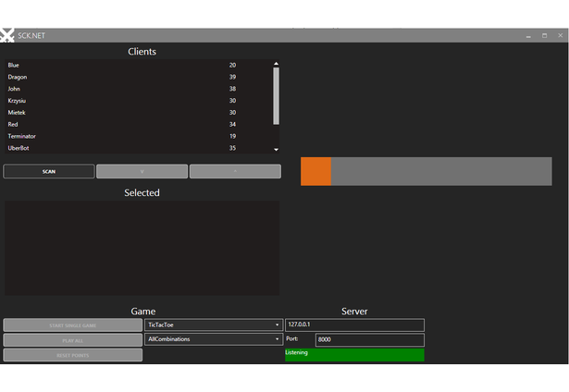This screenshot has width=569, height=392.
Task: Click the SCK.NET app logo icon
Action: coord(6,35)
